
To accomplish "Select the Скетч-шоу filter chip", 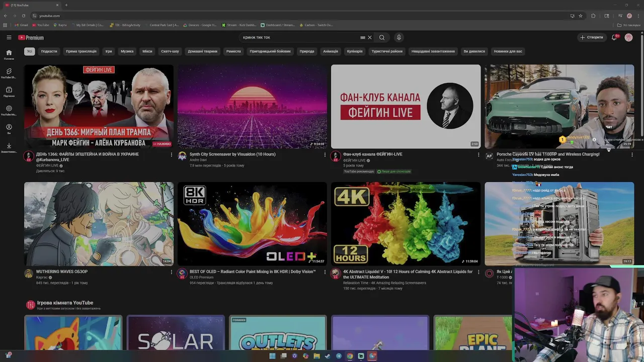I will (x=170, y=51).
